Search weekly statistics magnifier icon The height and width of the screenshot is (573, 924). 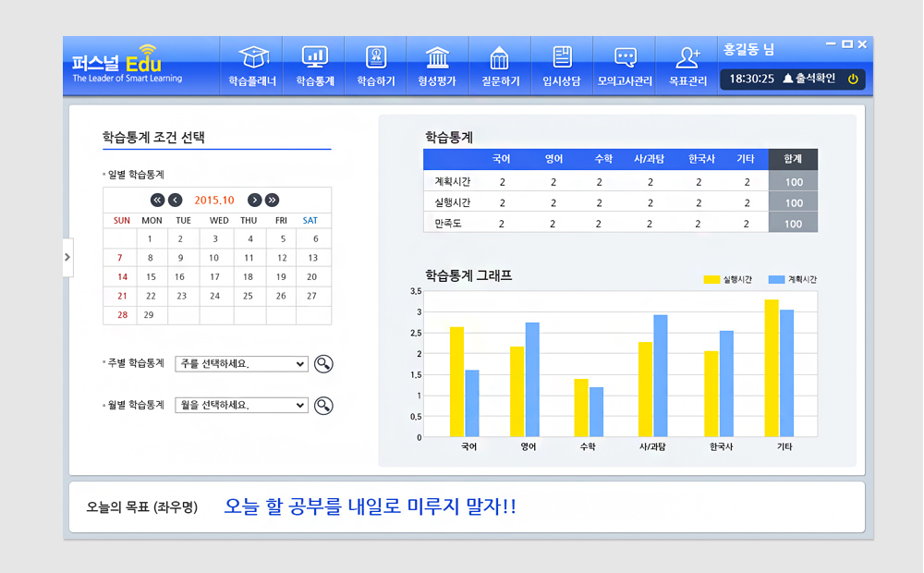323,364
